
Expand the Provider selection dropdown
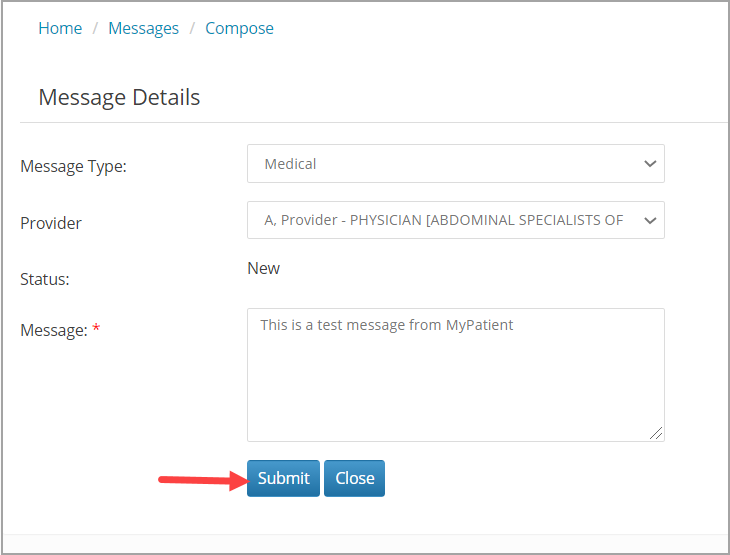click(x=440, y=220)
